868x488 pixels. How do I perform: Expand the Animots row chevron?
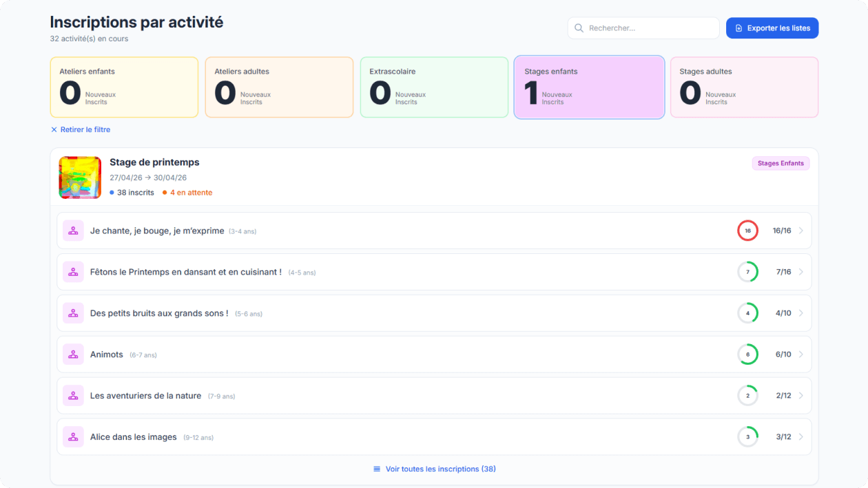tap(801, 354)
